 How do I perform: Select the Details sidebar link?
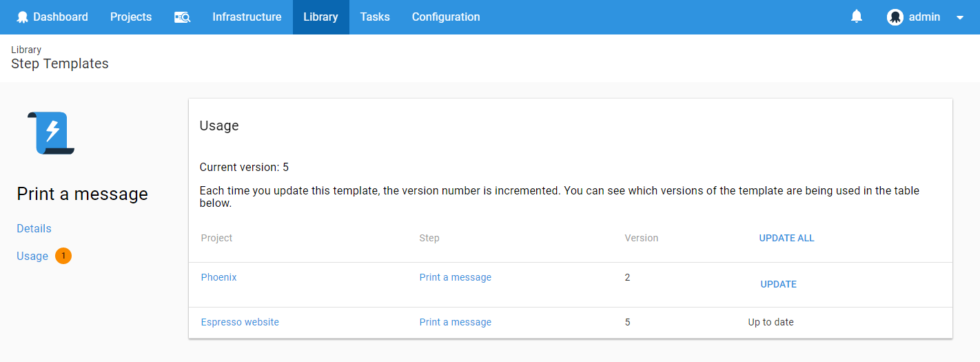34,228
